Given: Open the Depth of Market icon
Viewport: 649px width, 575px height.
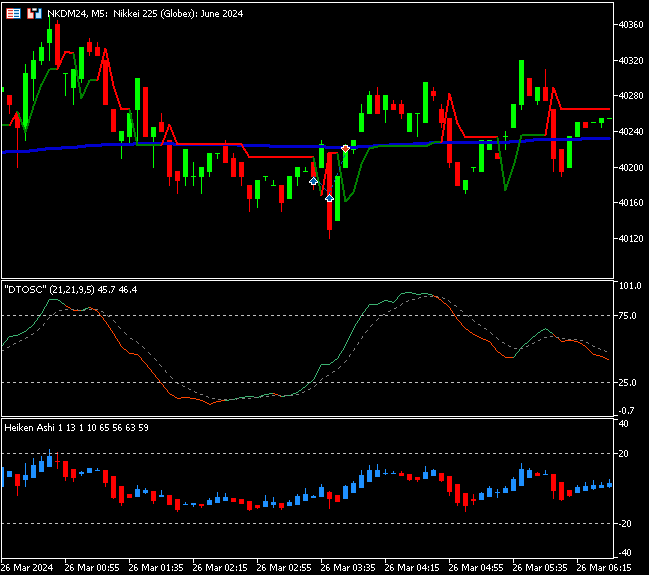Looking at the screenshot, I should point(34,14).
